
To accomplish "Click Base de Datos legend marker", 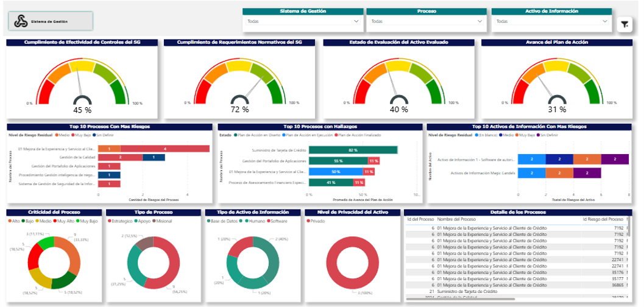I will (209, 221).
